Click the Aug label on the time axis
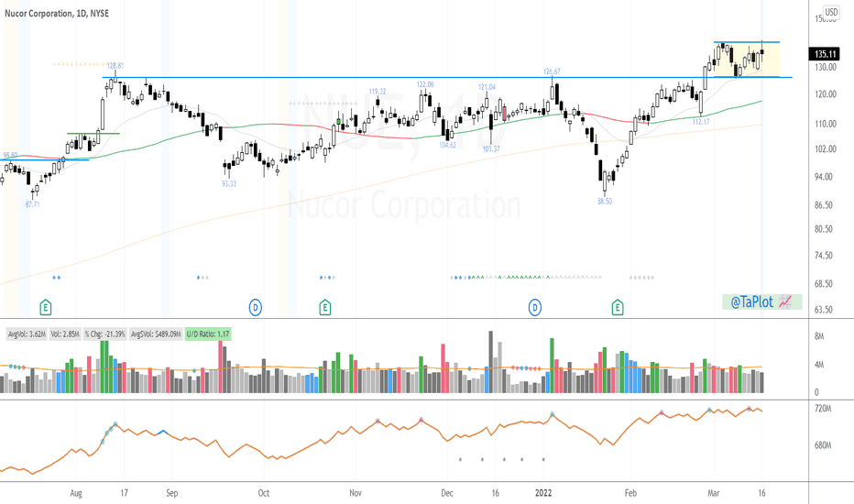 [x=76, y=493]
